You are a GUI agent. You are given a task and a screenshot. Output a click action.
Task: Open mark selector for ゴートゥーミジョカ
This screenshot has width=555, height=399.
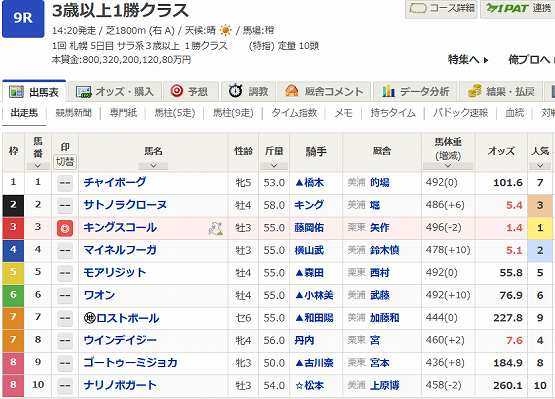(65, 363)
